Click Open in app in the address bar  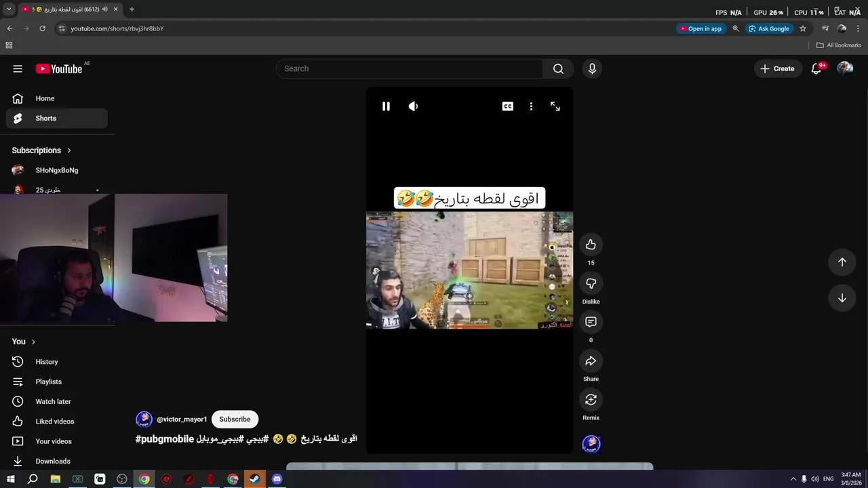tap(701, 28)
